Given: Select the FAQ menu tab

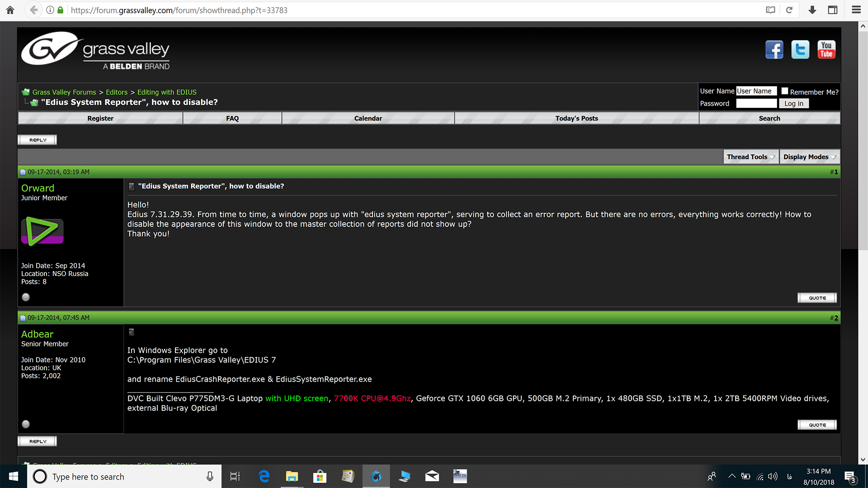Looking at the screenshot, I should [232, 118].
